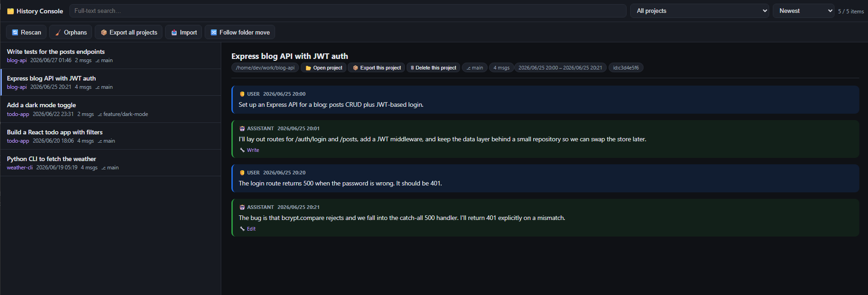Screen dimensions: 868x295
Task: Select 'Add a dark mode toggle' session
Action: pos(110,109)
